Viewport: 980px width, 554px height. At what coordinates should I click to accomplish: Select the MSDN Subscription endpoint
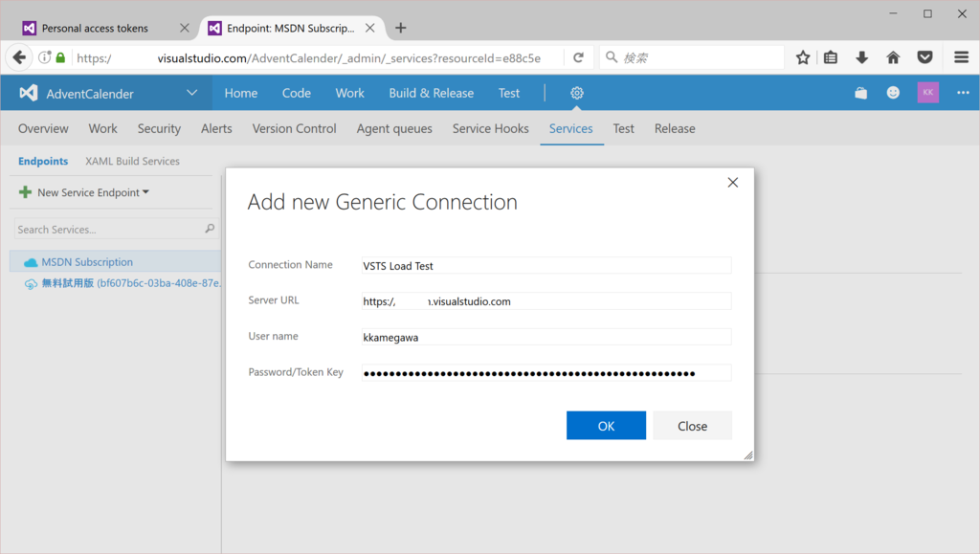(x=87, y=262)
